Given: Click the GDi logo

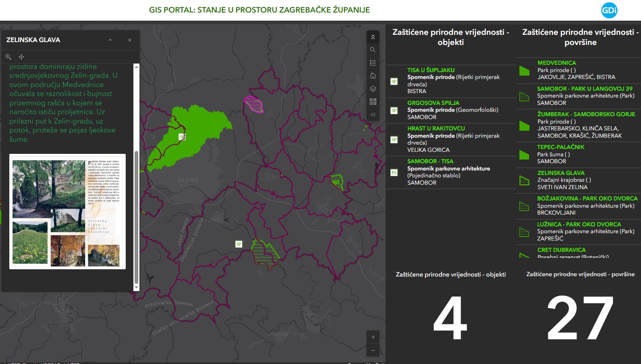Looking at the screenshot, I should (x=609, y=11).
